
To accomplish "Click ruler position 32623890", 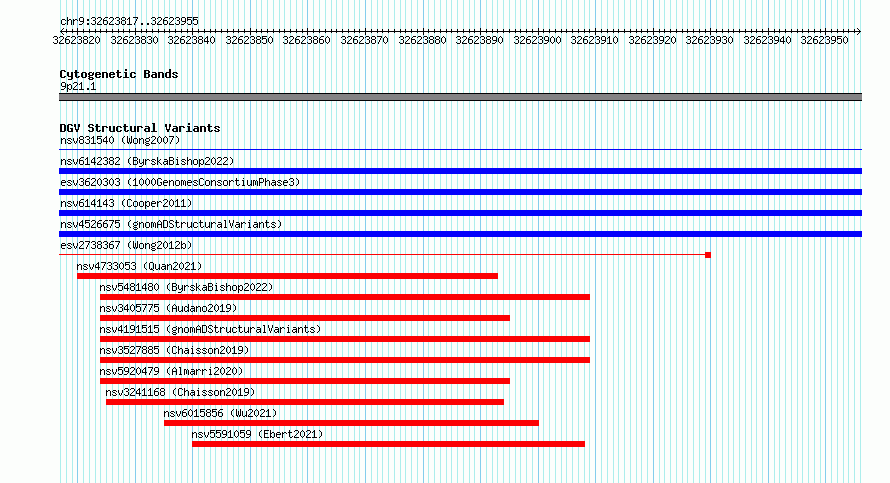I will coord(480,40).
